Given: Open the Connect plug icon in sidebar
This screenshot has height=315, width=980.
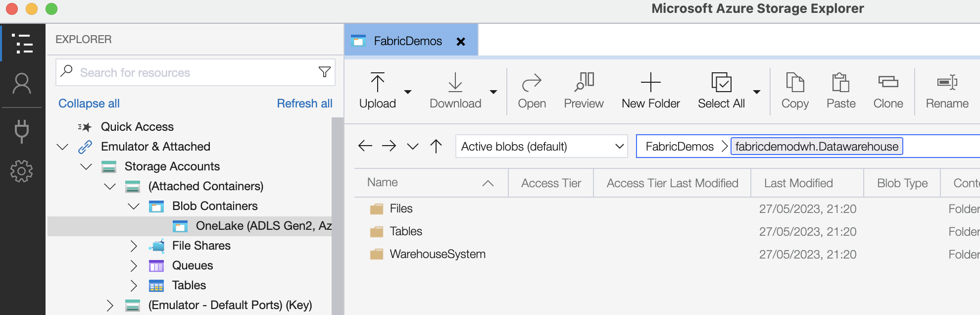Looking at the screenshot, I should (22, 131).
